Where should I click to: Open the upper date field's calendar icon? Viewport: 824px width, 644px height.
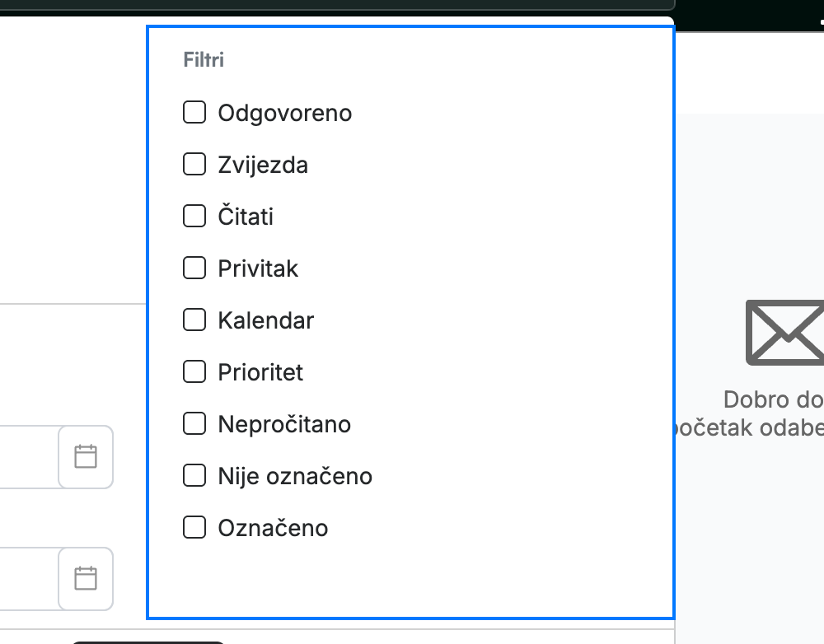click(86, 456)
